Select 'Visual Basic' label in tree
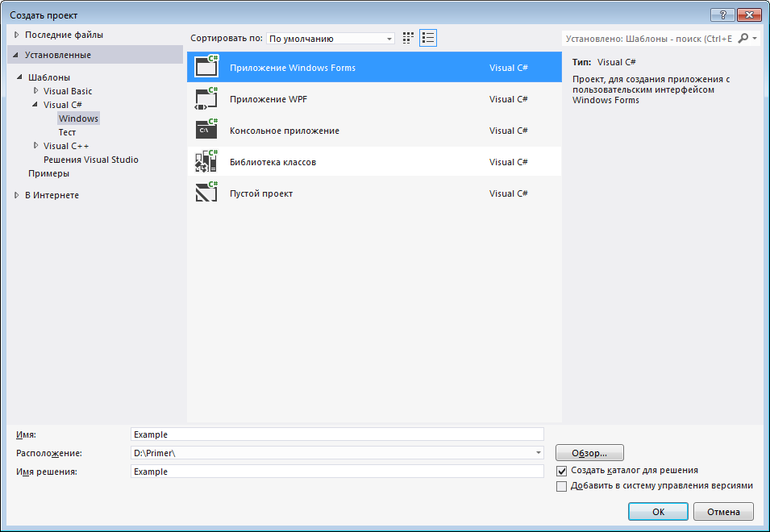Image resolution: width=770 pixels, height=532 pixels. pyautogui.click(x=68, y=91)
